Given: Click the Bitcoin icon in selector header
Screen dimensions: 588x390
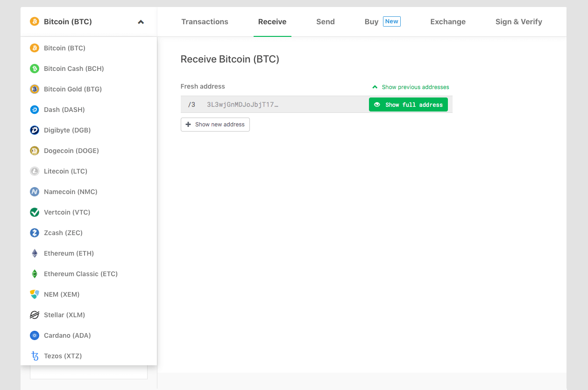Looking at the screenshot, I should (x=34, y=21).
